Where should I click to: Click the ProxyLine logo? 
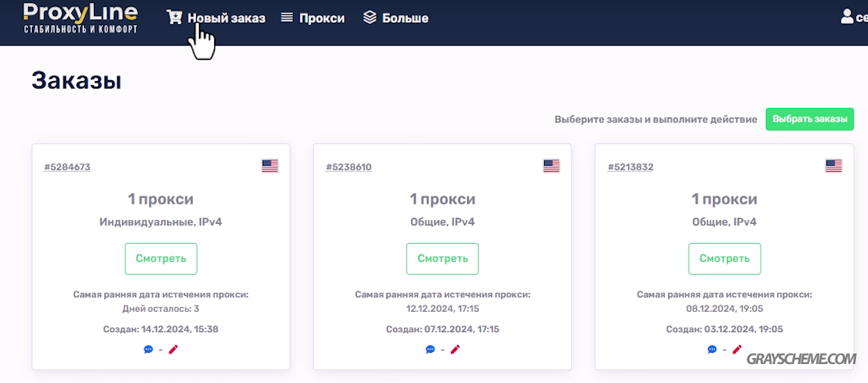tap(80, 18)
